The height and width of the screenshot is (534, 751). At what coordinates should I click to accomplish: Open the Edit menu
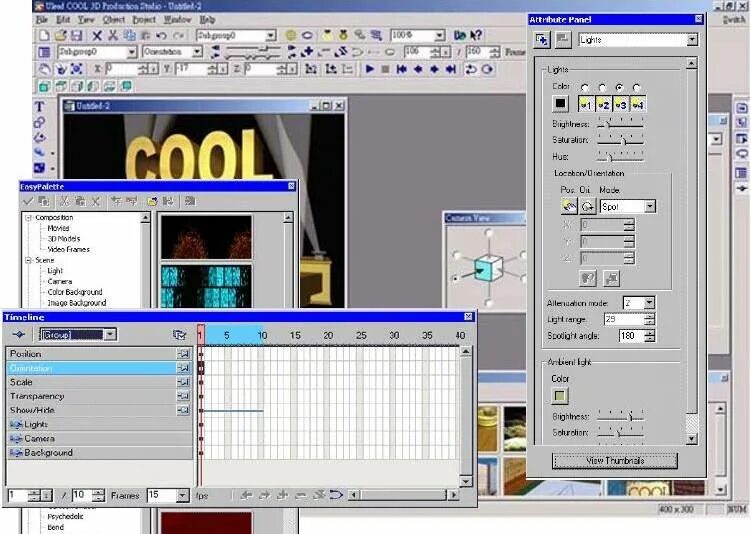[63, 20]
